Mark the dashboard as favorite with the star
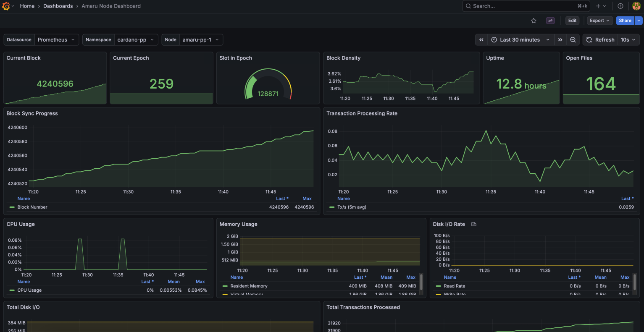This screenshot has height=332, width=644. [x=534, y=21]
